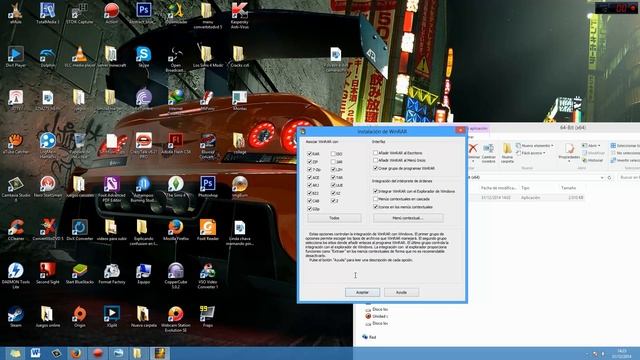Screen dimensions: 640x360
Task: Open Webcam Station Evolution shortcut
Action: tap(176, 319)
